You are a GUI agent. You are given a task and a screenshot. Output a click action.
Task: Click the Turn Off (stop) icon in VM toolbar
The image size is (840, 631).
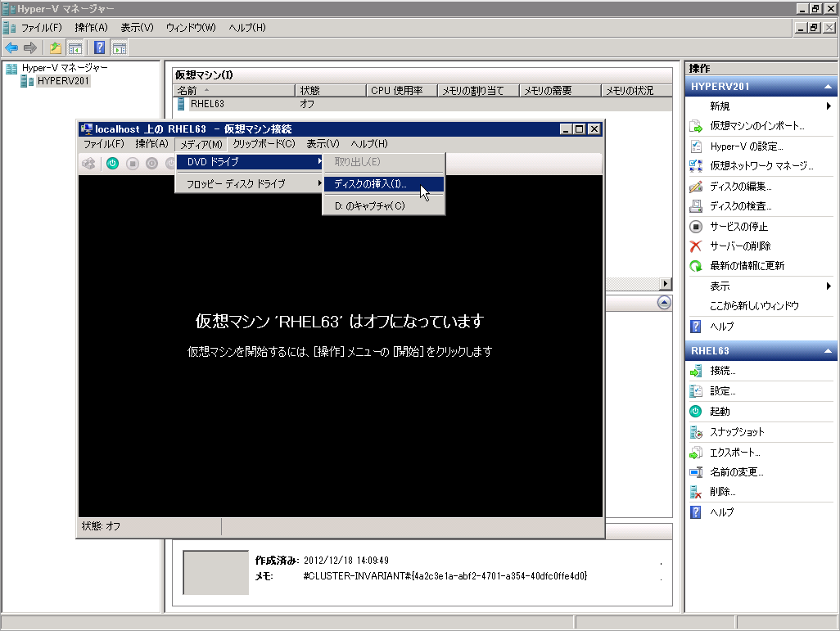pyautogui.click(x=133, y=164)
